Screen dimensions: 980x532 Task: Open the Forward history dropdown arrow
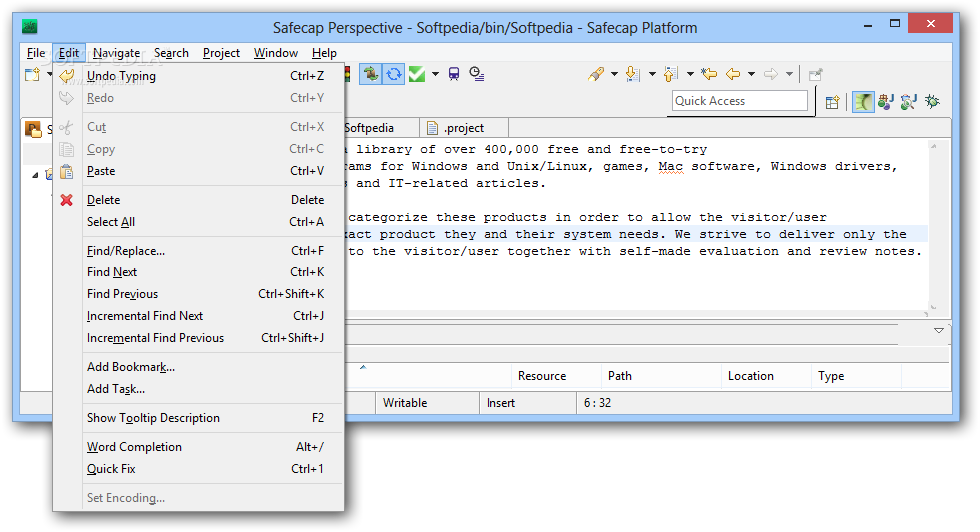point(790,74)
